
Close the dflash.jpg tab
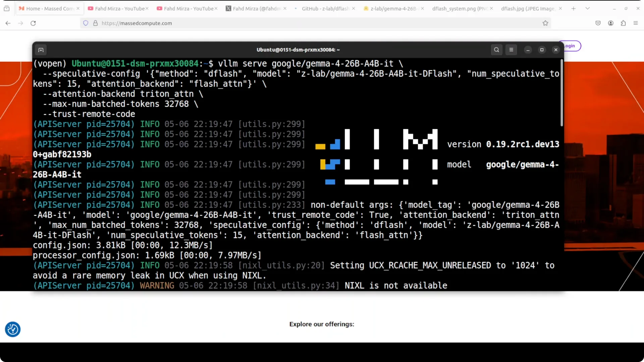pos(560,8)
